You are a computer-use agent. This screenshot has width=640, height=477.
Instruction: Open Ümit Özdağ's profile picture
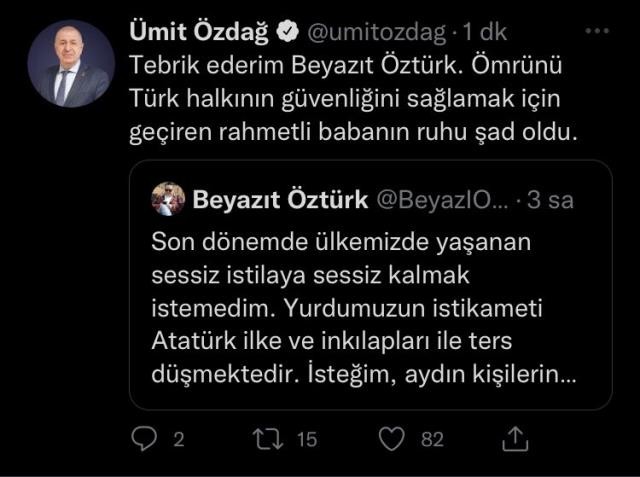coord(70,62)
